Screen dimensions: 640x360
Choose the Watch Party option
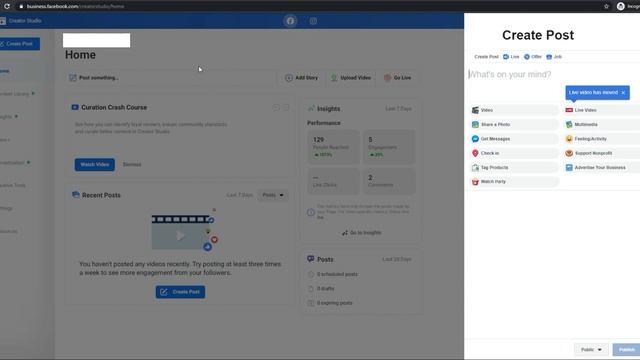(514, 182)
